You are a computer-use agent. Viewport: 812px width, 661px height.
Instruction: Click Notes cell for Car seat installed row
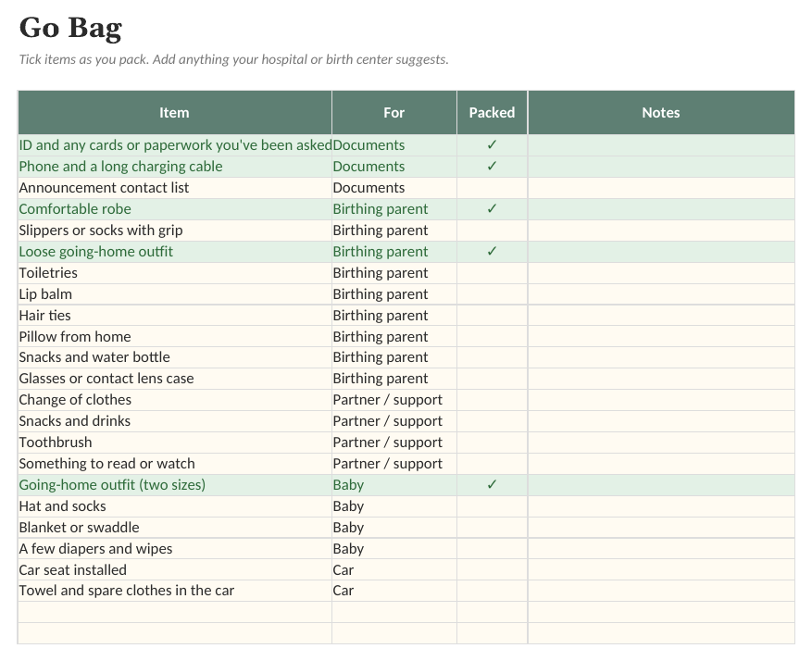(661, 570)
